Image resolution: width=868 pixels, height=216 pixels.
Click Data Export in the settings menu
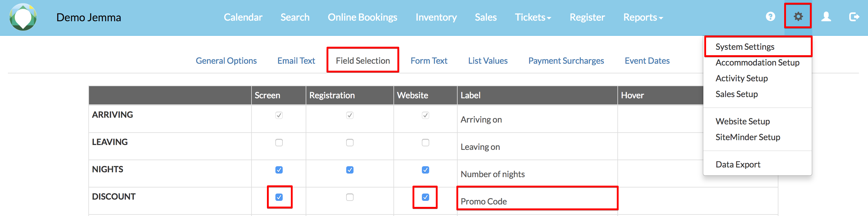[738, 164]
